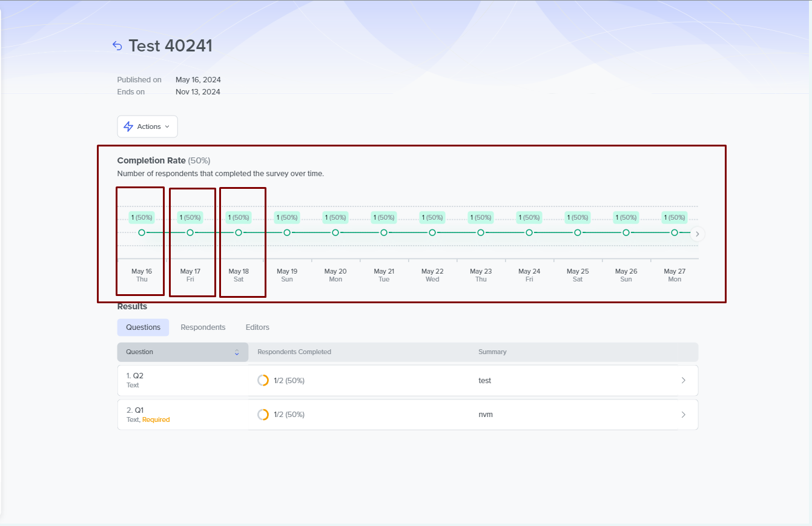Click the back arrow beside Test 40241

(x=117, y=46)
